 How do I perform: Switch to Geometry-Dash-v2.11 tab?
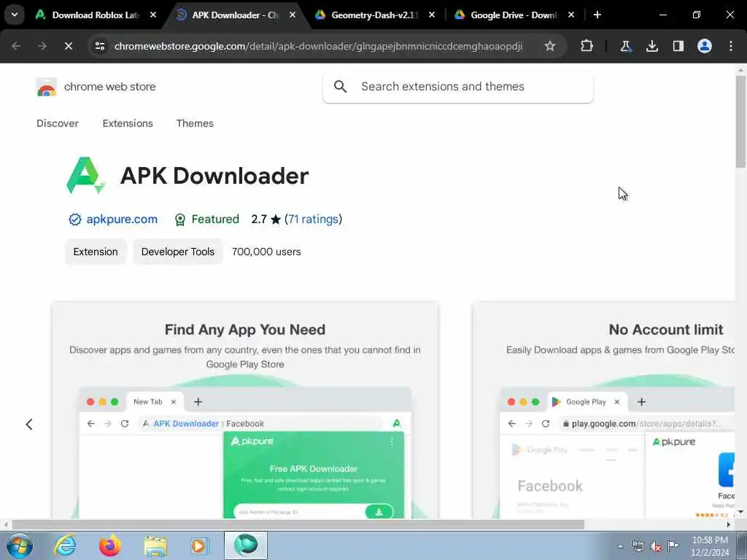(x=376, y=15)
